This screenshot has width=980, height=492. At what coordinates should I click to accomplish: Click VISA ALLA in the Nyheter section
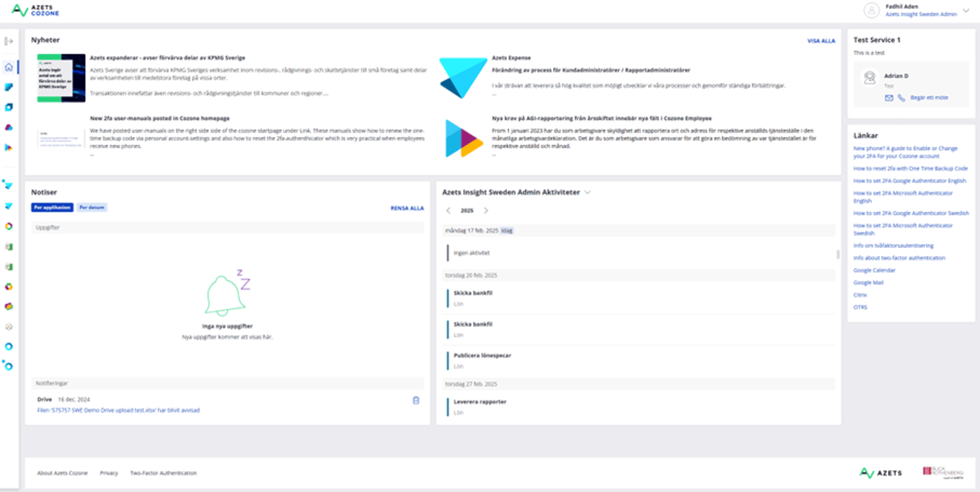821,41
